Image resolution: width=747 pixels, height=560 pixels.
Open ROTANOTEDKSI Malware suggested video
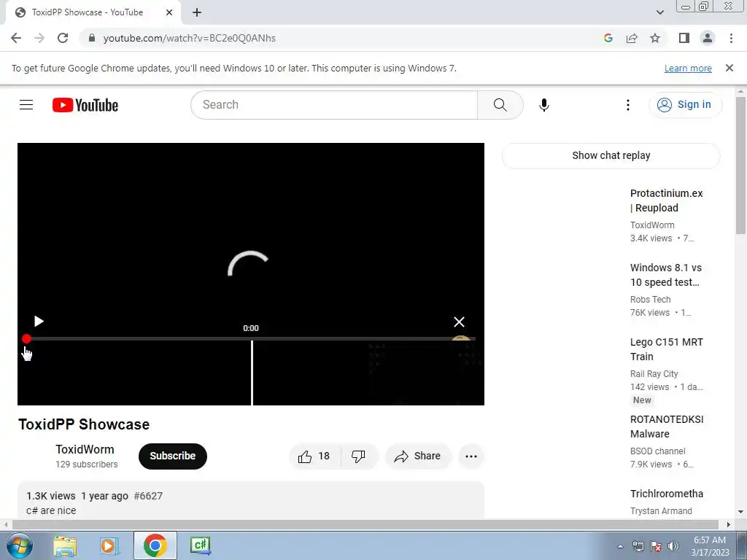667,427
